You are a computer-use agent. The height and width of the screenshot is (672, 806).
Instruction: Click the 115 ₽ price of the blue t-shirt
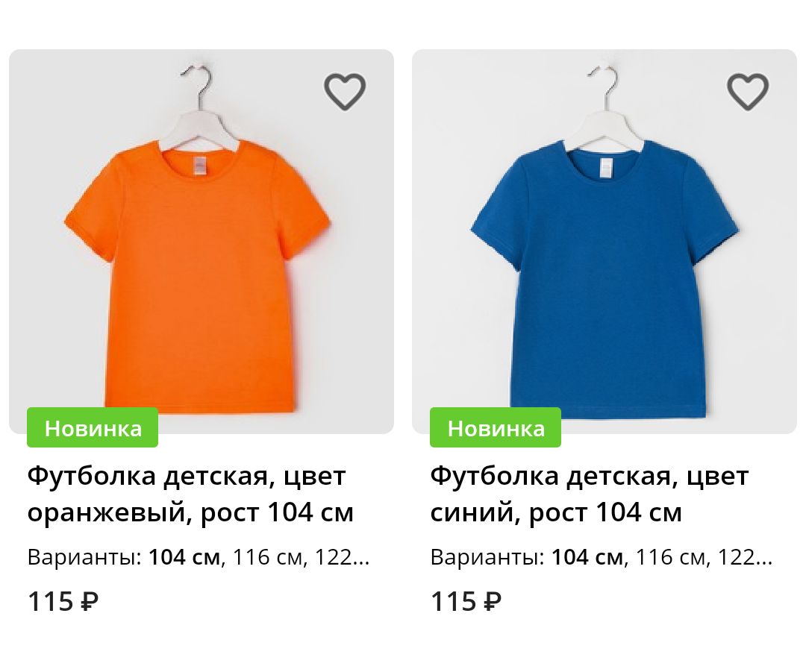pyautogui.click(x=466, y=601)
